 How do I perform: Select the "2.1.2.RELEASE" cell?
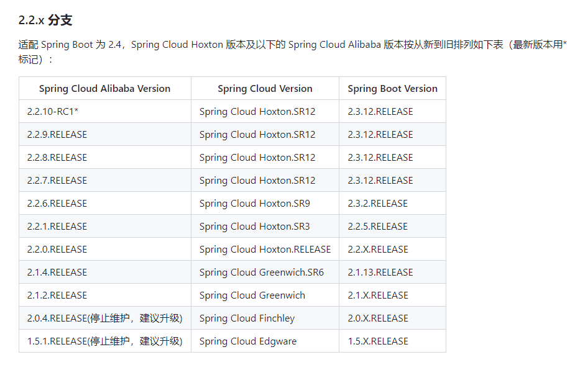click(104, 295)
